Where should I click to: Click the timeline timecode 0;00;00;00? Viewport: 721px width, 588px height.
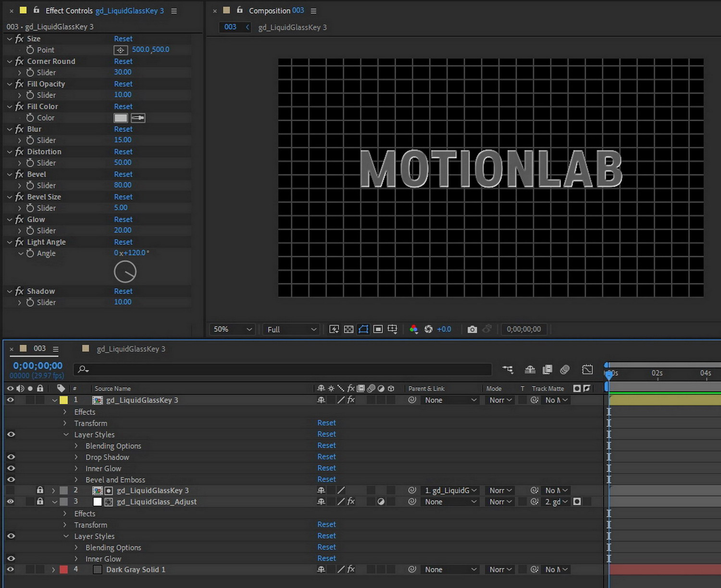click(37, 365)
